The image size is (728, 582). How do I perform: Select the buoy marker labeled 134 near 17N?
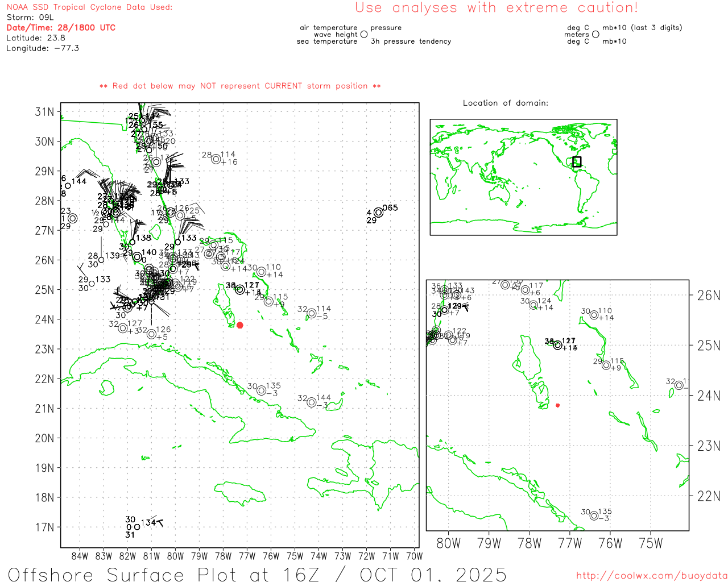point(137,527)
